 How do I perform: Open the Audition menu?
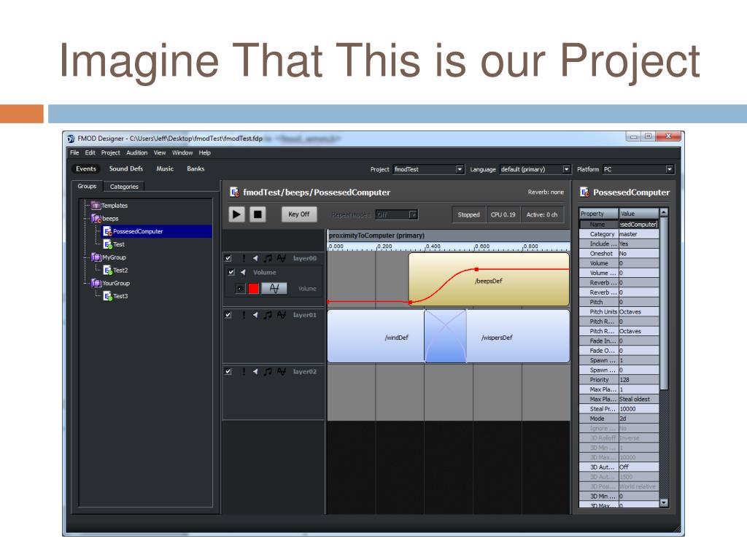[136, 153]
